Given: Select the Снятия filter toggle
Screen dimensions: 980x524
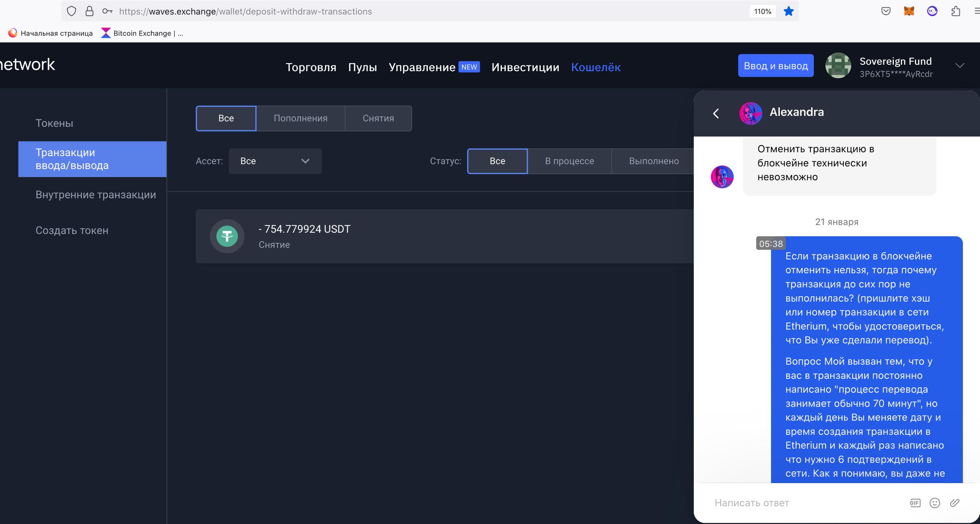Looking at the screenshot, I should tap(378, 118).
